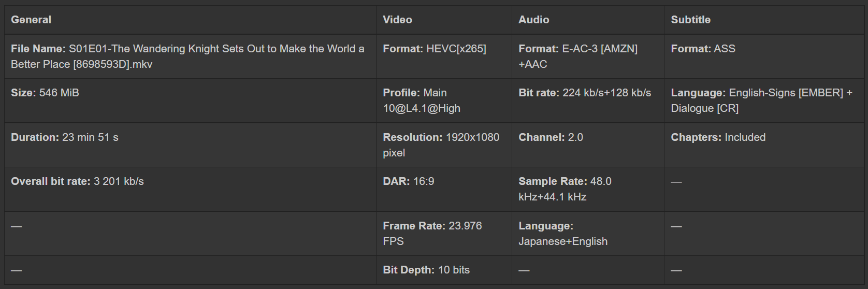The width and height of the screenshot is (868, 289).
Task: Click the Size 546 MiB cell
Action: pos(45,93)
